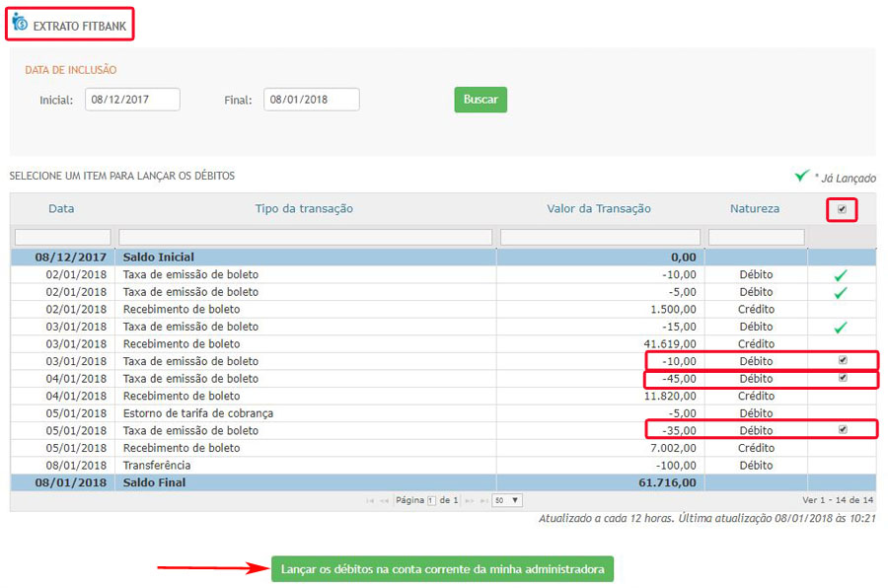Click the Buscar button

pyautogui.click(x=480, y=100)
